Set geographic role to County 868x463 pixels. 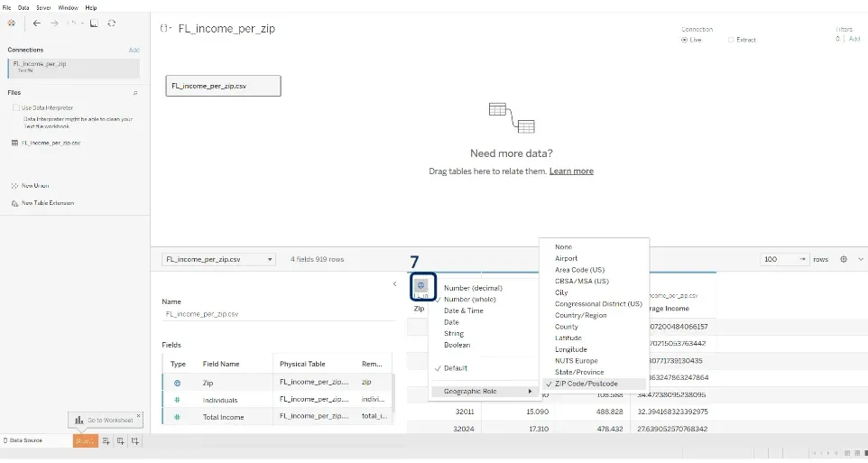coord(567,327)
